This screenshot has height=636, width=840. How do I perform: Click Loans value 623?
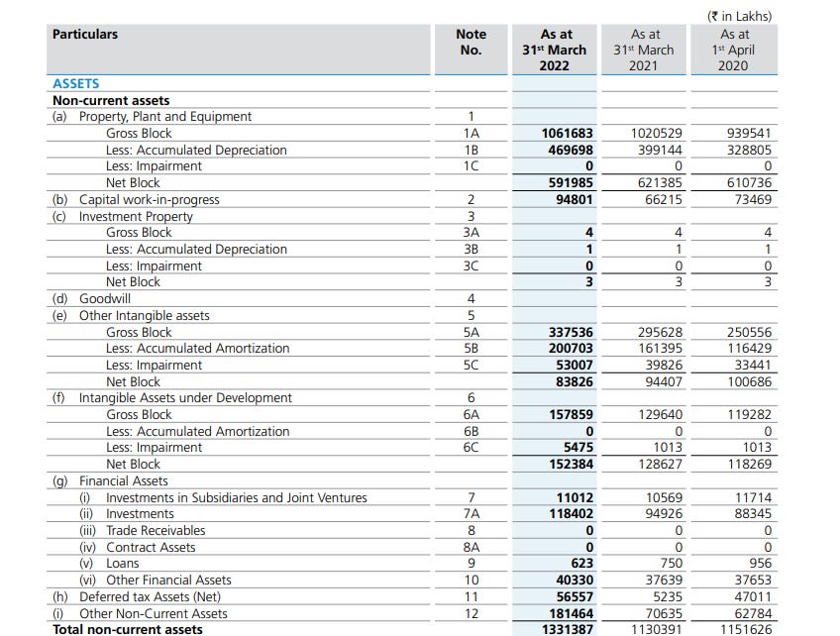581,564
